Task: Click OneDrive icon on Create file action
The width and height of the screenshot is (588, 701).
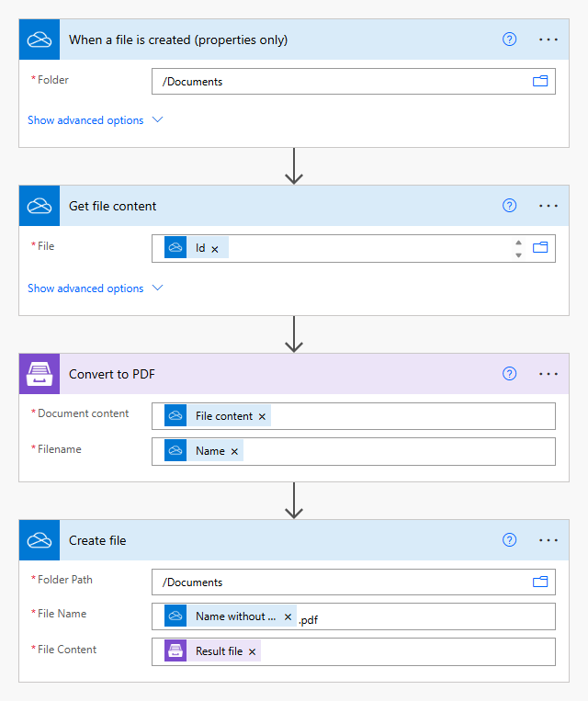Action: (x=40, y=540)
